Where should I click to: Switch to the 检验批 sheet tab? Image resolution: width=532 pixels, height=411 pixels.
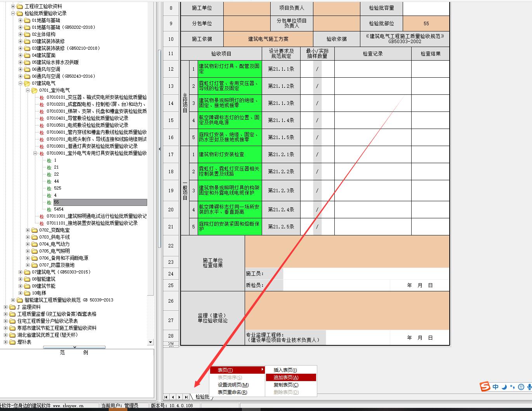click(x=202, y=397)
